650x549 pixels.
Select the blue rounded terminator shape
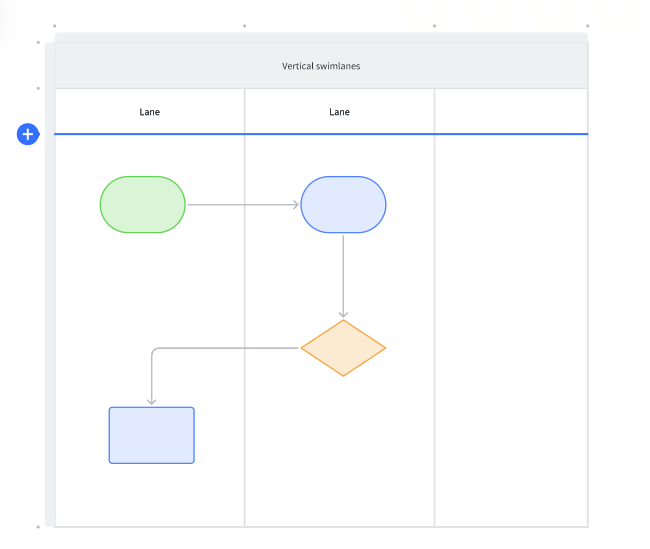343,205
